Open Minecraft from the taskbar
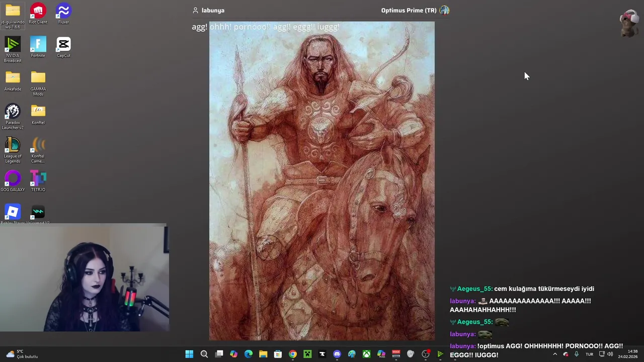 [307, 354]
